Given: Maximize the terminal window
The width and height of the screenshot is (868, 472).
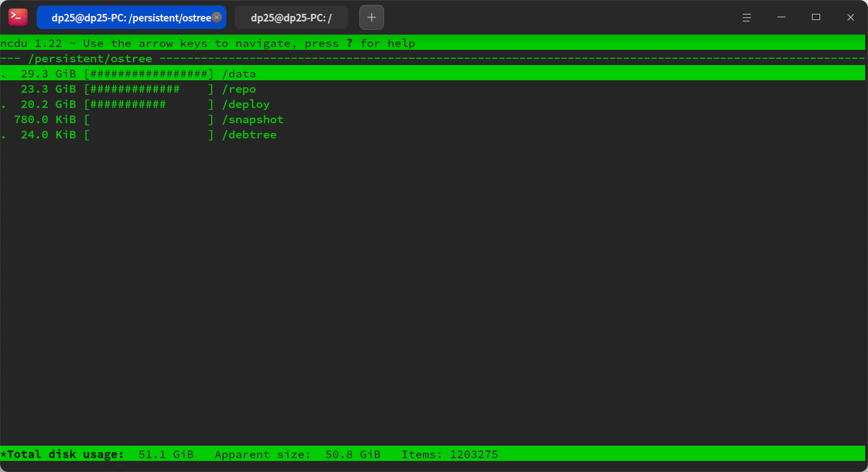Looking at the screenshot, I should point(816,17).
